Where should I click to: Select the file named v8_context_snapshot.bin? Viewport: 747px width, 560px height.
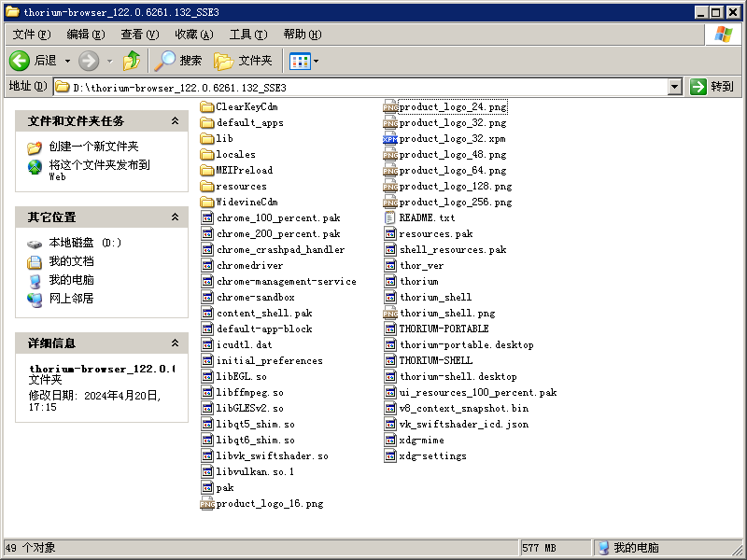click(463, 409)
